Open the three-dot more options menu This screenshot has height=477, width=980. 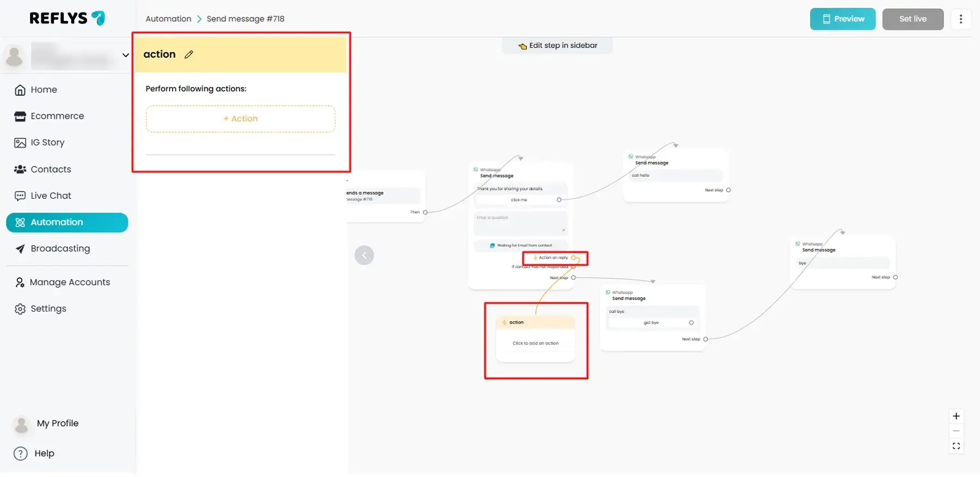[x=960, y=19]
